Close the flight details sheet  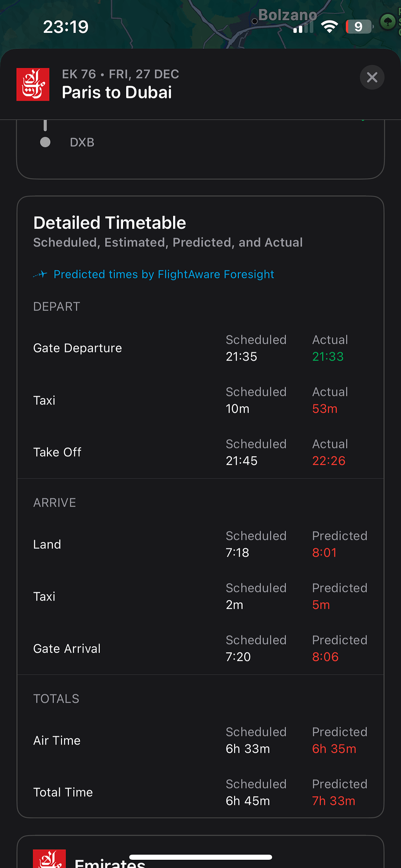click(x=372, y=77)
